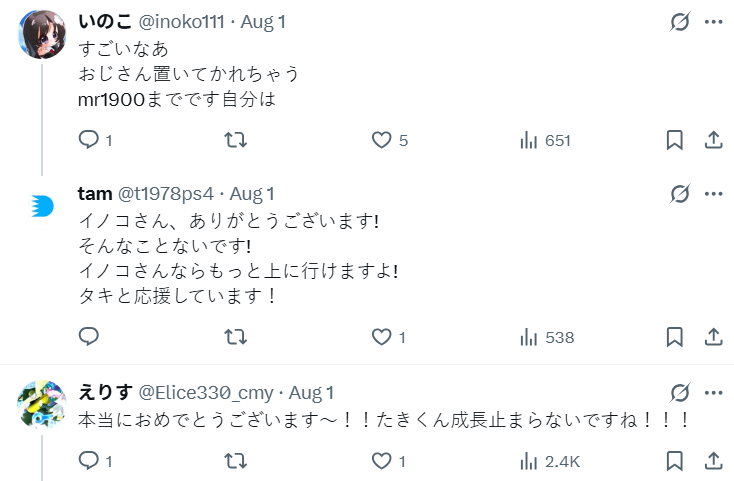Open more menu on tam's tweet
734x481 pixels.
coord(713,193)
